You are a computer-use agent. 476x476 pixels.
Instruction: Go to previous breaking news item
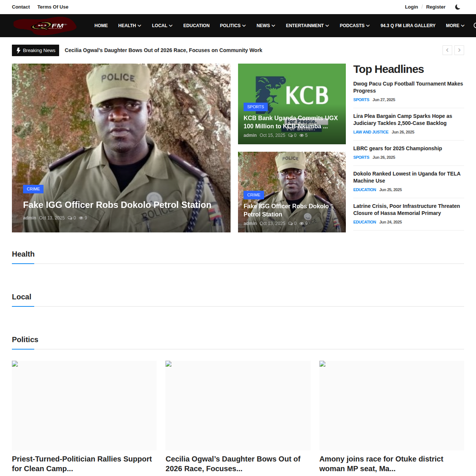(x=447, y=50)
